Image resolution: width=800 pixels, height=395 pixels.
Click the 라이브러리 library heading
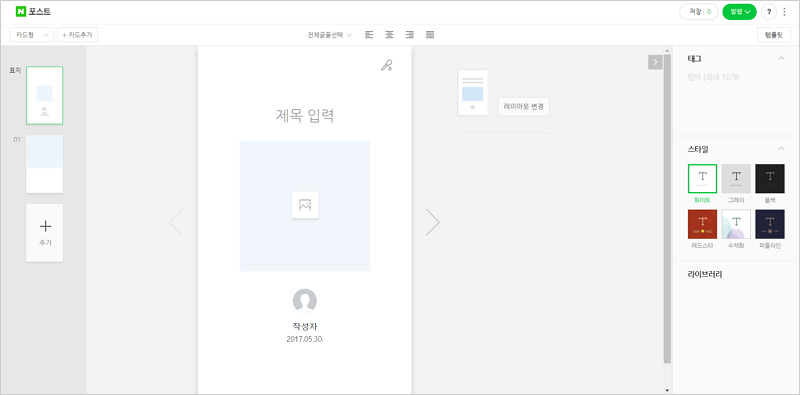pos(705,275)
